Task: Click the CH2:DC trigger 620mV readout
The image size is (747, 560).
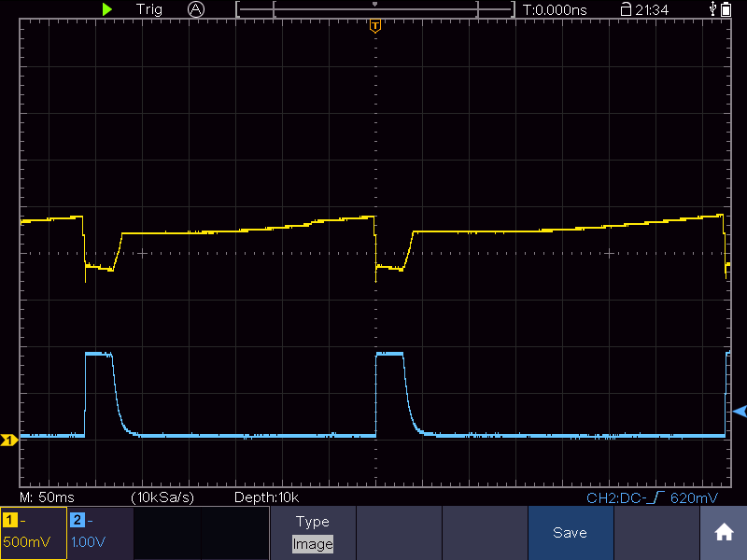Action: pos(652,498)
